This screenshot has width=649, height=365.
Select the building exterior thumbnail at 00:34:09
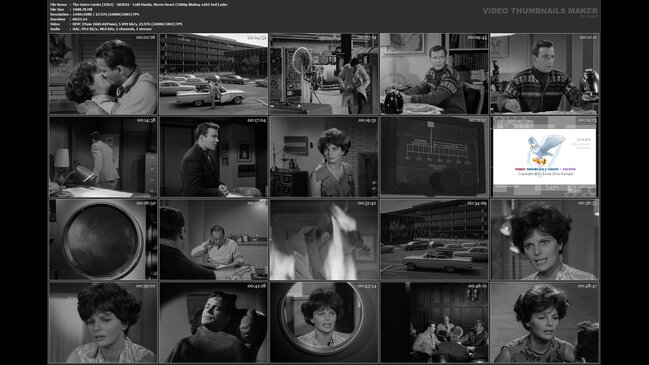tap(435, 240)
